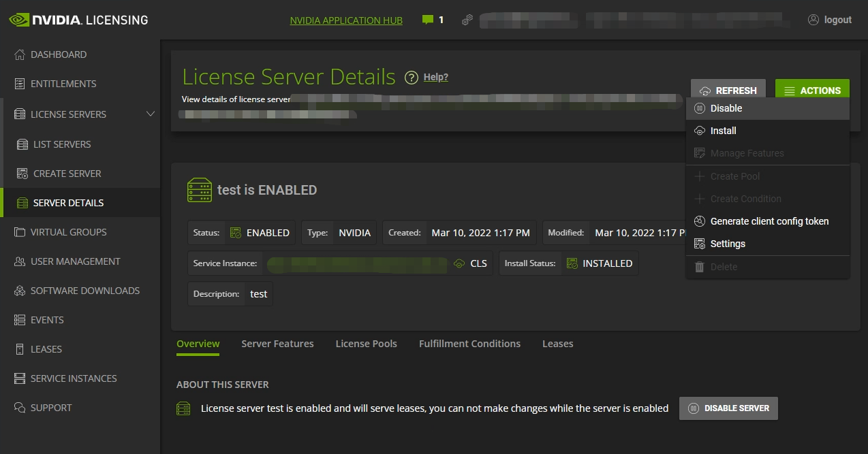Screen dimensions: 868x454
Task: Select Create Pool in the Actions menu
Action: (768, 176)
